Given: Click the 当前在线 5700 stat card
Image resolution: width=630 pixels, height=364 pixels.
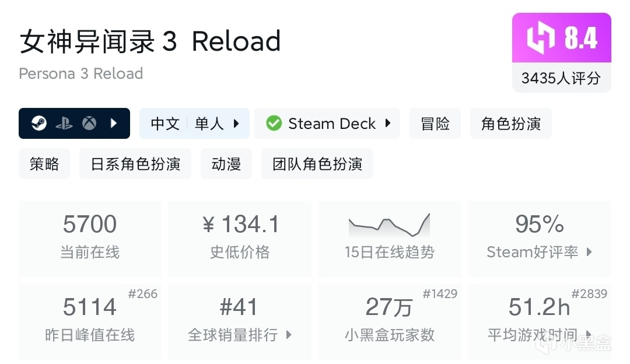Looking at the screenshot, I should pos(90,239).
